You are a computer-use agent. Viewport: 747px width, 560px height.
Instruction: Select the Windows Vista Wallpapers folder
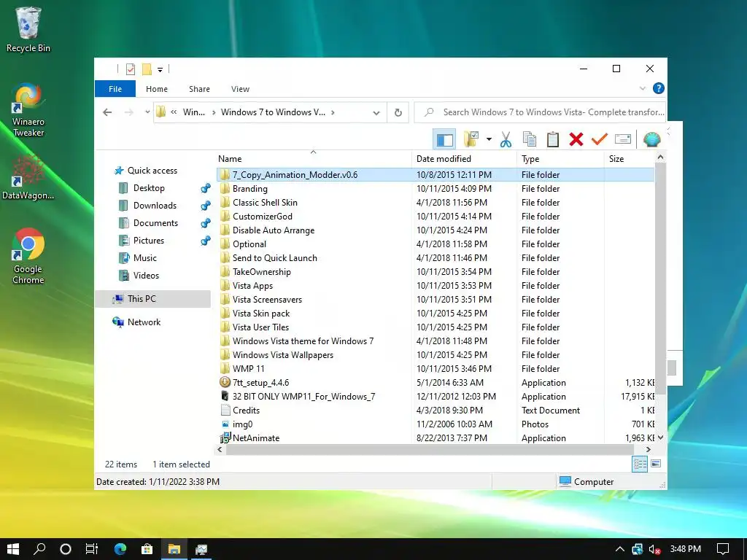(435, 355)
